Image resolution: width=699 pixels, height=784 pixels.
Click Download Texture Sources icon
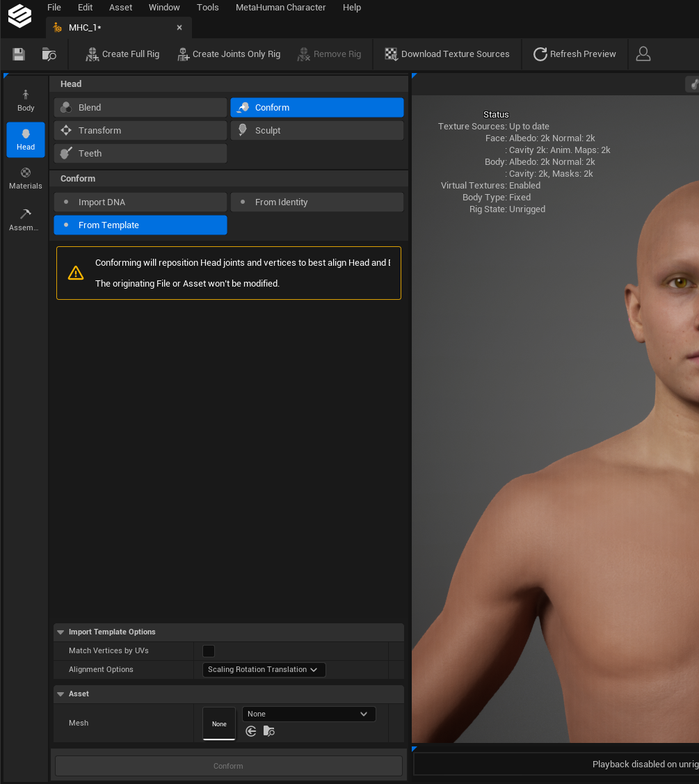(391, 54)
